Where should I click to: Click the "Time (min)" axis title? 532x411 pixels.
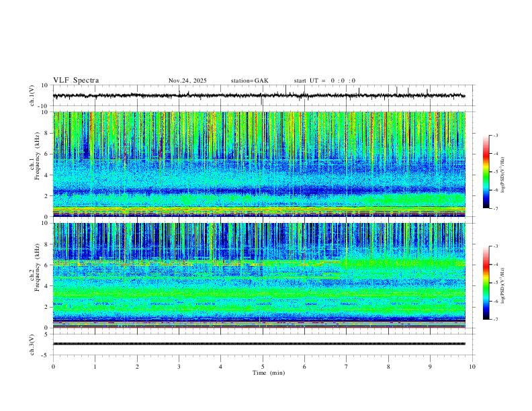[269, 373]
